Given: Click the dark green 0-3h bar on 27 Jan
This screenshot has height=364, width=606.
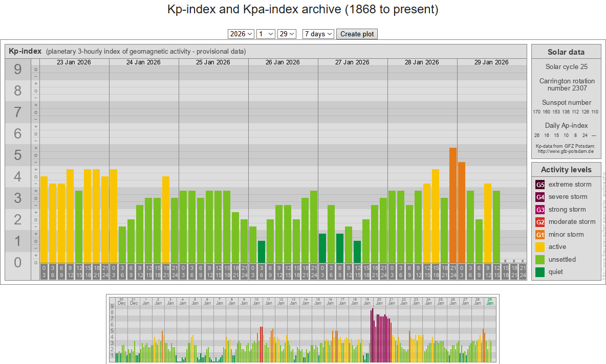Looking at the screenshot, I should coord(322,248).
